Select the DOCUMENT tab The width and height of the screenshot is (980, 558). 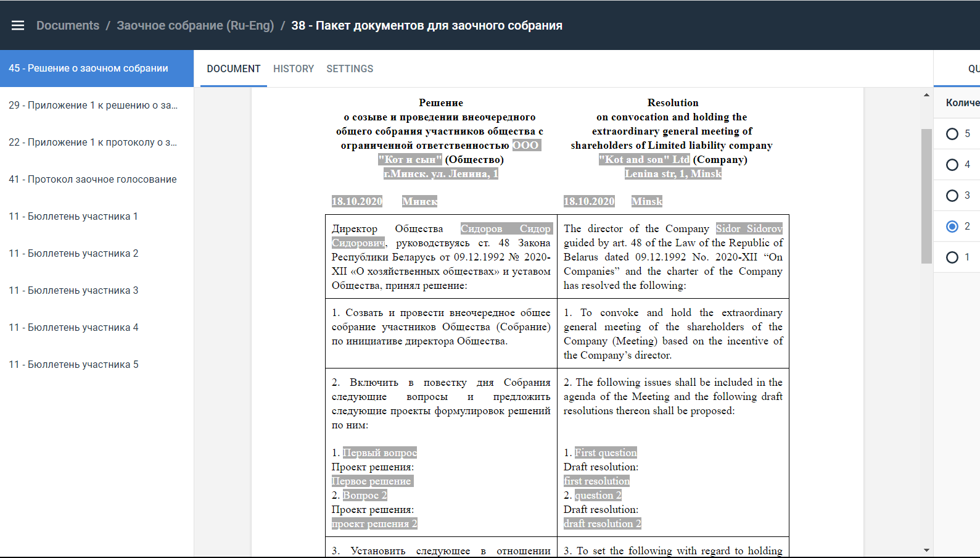point(234,69)
